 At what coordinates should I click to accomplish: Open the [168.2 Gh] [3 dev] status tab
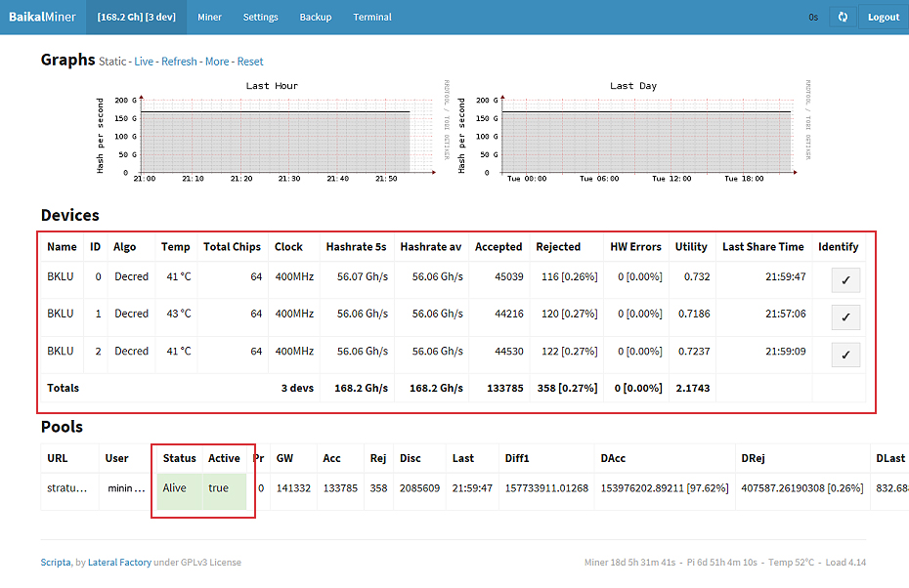pos(136,18)
